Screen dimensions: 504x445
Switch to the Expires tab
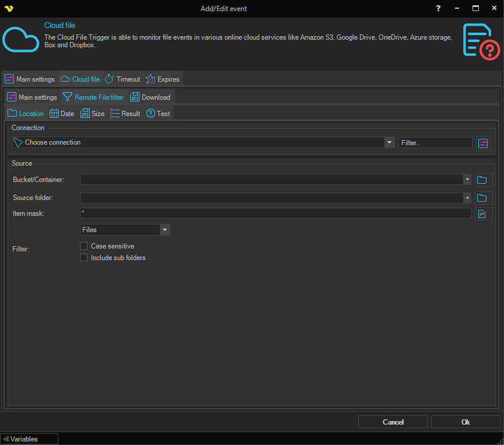163,79
